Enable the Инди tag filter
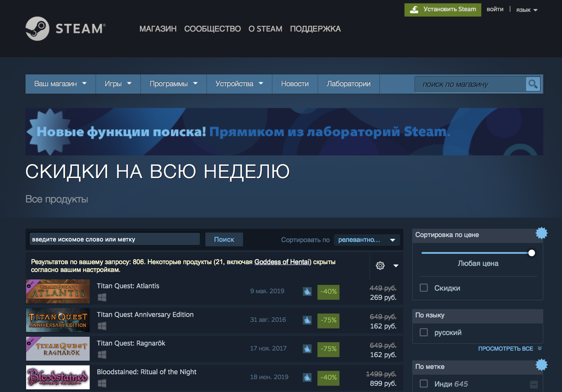The width and height of the screenshot is (562, 392). click(423, 383)
